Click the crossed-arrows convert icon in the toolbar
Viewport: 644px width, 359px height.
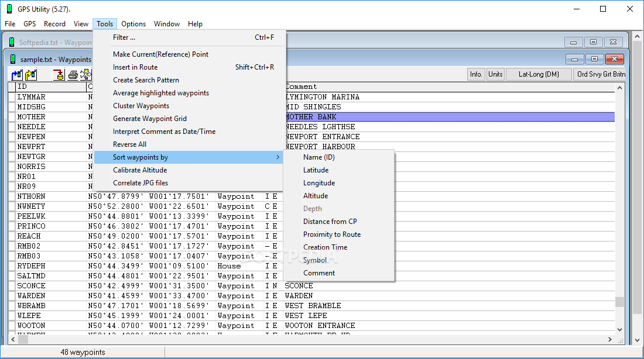coord(86,75)
